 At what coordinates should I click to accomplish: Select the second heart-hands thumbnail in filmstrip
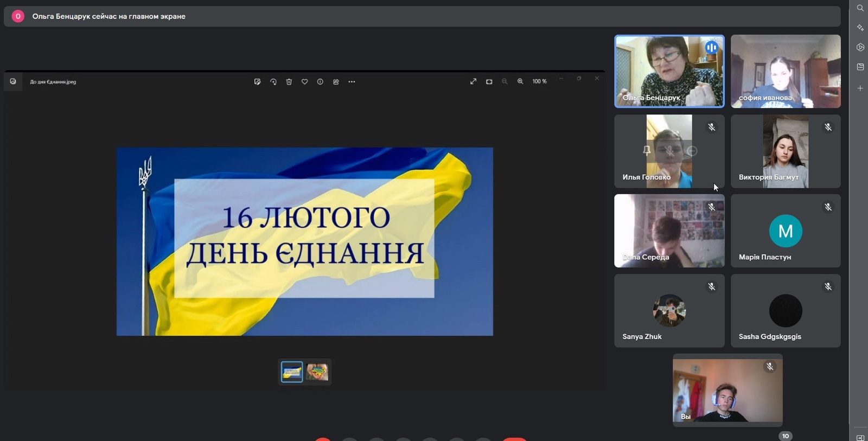[317, 372]
